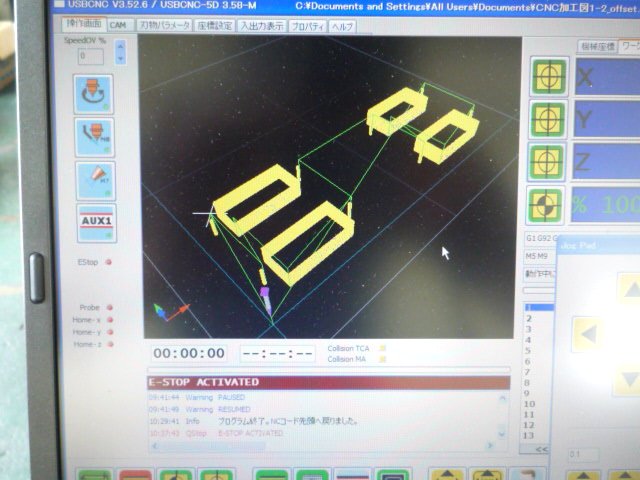Screen dimensions: 640x480
Task: Click the mist coolant M8 button
Action: pos(95,137)
